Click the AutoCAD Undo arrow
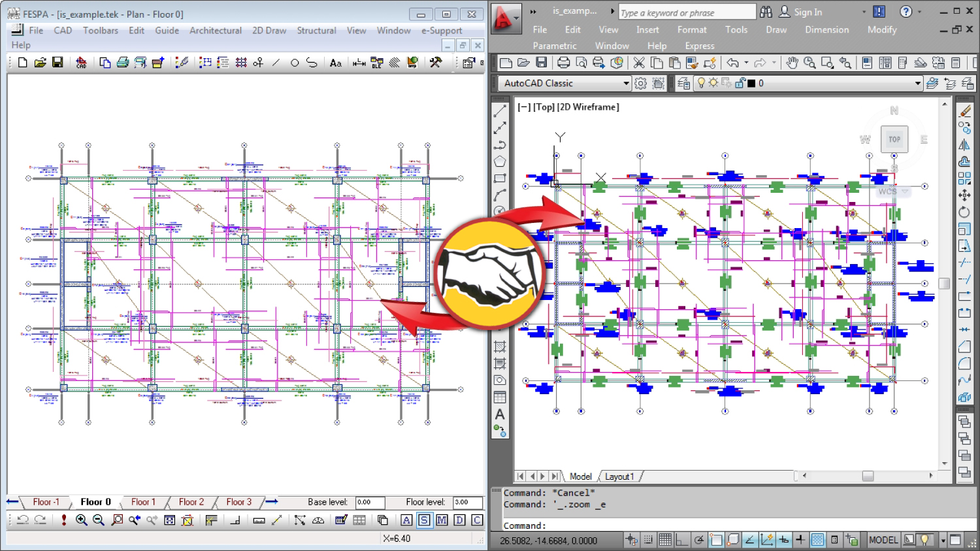Image resolution: width=980 pixels, height=551 pixels. pos(733,63)
